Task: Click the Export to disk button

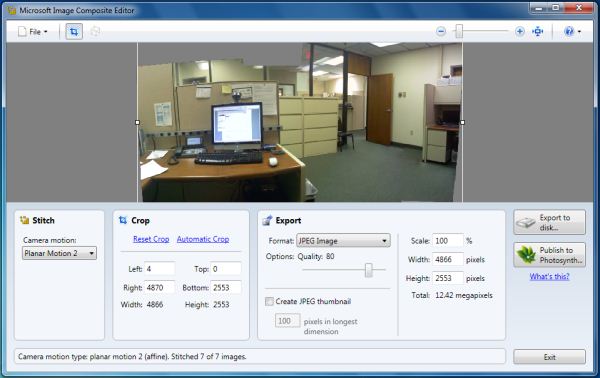Action: point(549,222)
